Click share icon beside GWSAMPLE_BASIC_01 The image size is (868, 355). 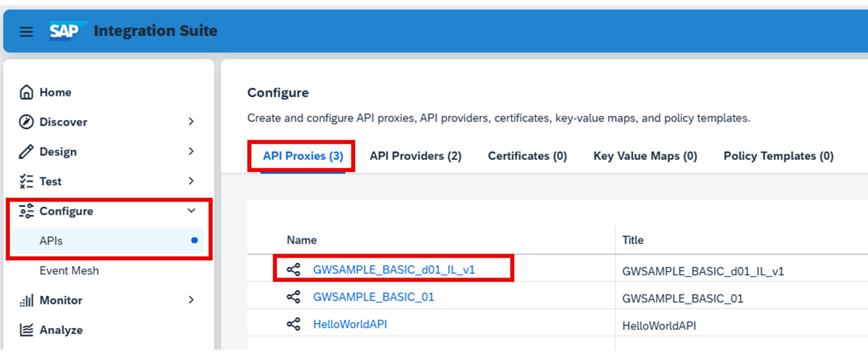click(x=293, y=297)
